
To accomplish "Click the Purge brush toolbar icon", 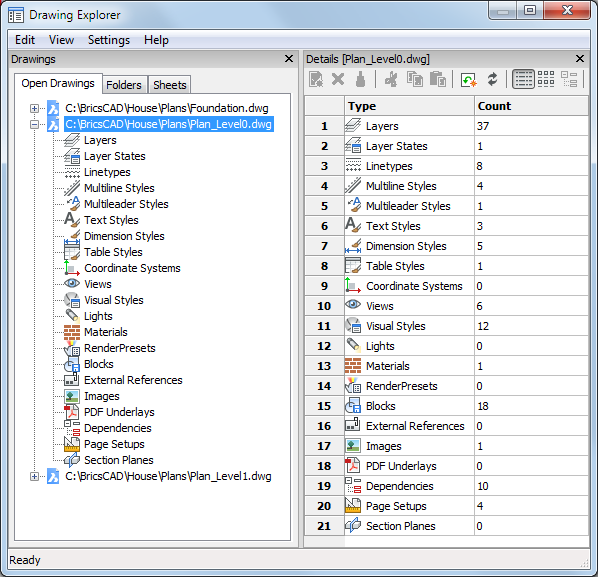I will coord(360,79).
